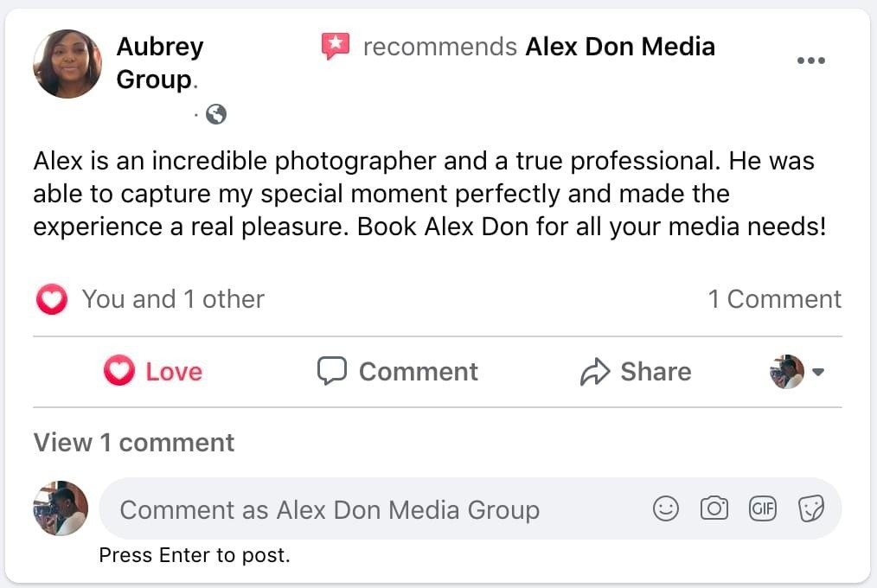Open the 1 Comment count link
The width and height of the screenshot is (877, 588).
[774, 299]
